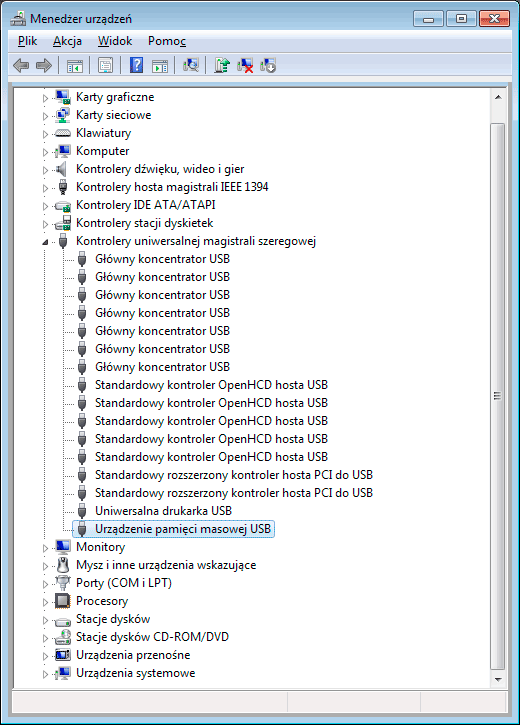Expand the Karty graficzne category

[45, 98]
